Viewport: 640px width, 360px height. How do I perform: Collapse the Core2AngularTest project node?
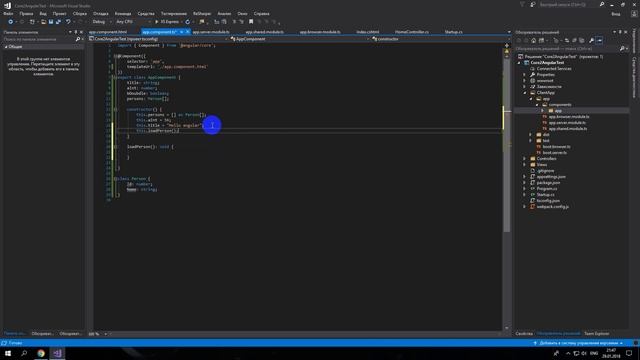coord(519,63)
